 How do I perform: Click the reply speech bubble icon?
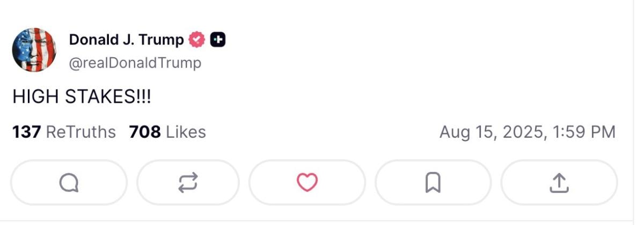(x=69, y=183)
